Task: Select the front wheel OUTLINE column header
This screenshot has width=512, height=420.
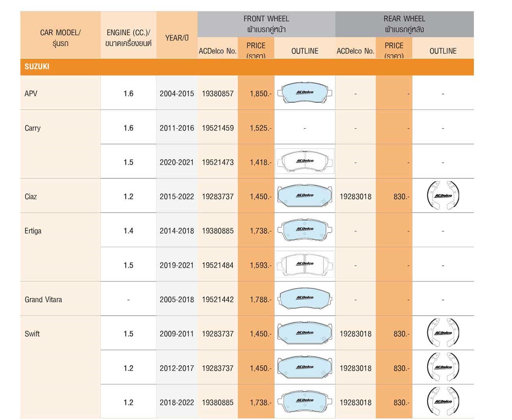Action: click(305, 51)
